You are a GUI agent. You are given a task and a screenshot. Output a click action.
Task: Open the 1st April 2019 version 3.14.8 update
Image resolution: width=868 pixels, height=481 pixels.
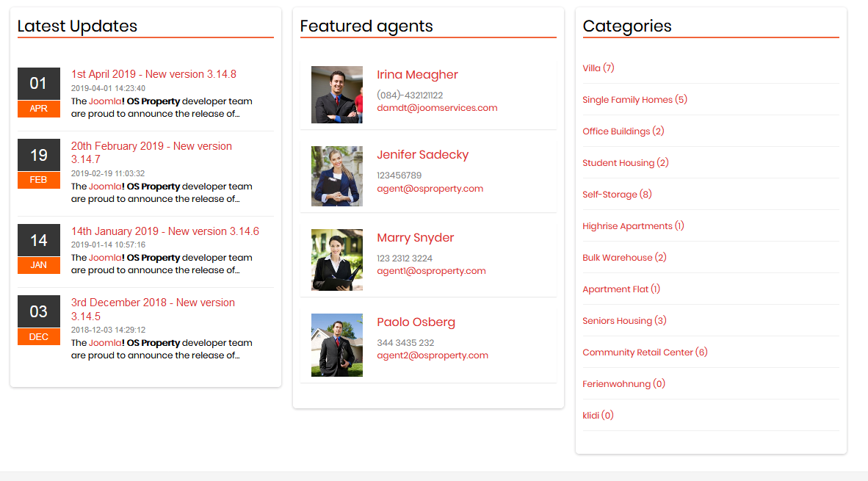(x=153, y=74)
